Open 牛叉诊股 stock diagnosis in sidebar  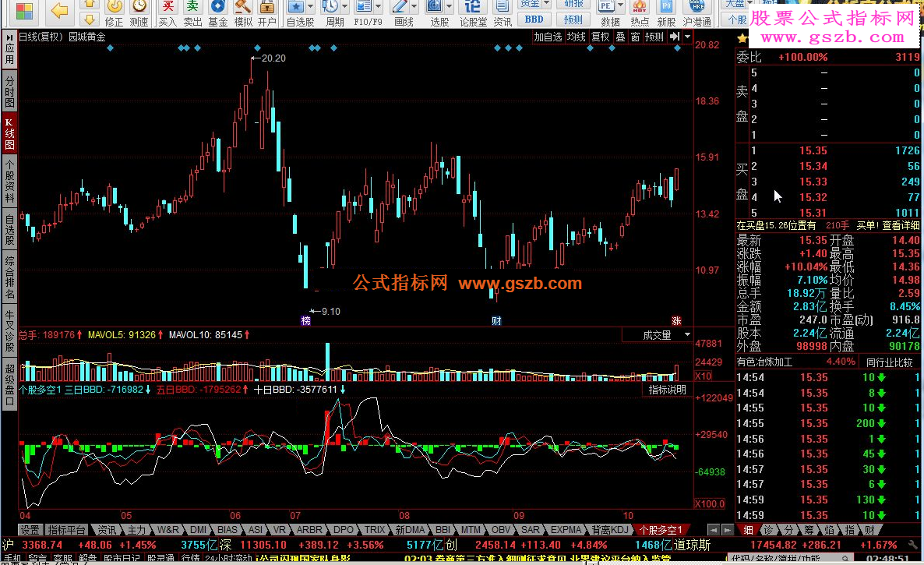pos(9,332)
